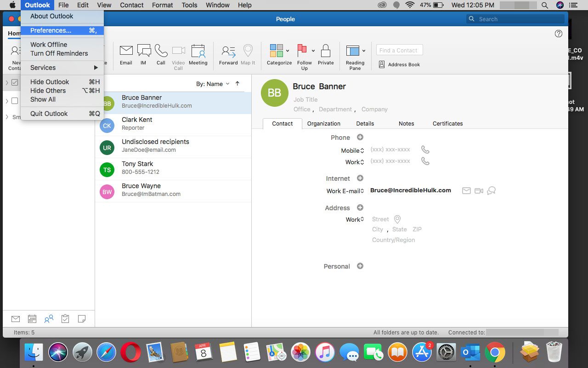Open the Organization tab
588x368 pixels.
[324, 123]
